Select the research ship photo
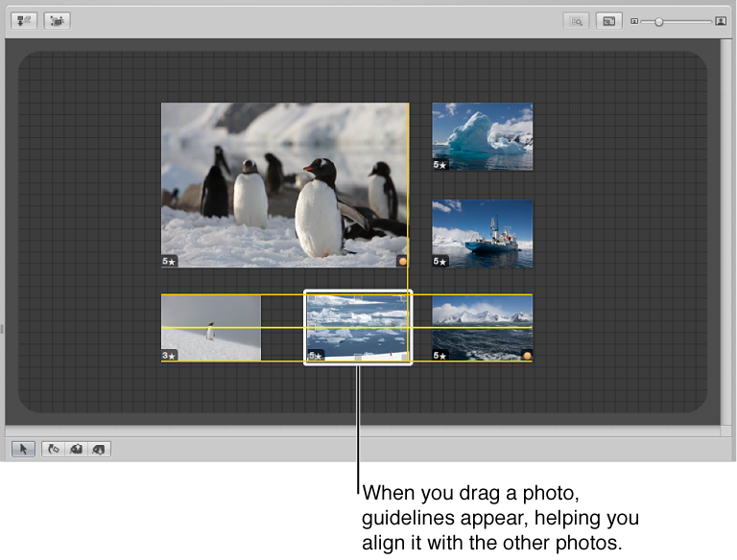Screen dimensions: 737x560 click(x=483, y=233)
